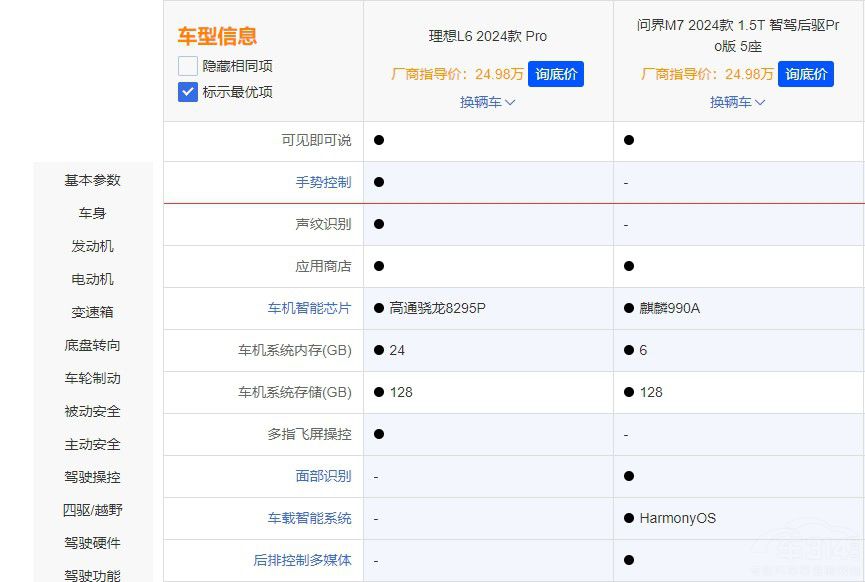Viewport: 865px width, 582px height.
Task: Click 询底价 for 问界M7 2024款
Action: coord(806,74)
